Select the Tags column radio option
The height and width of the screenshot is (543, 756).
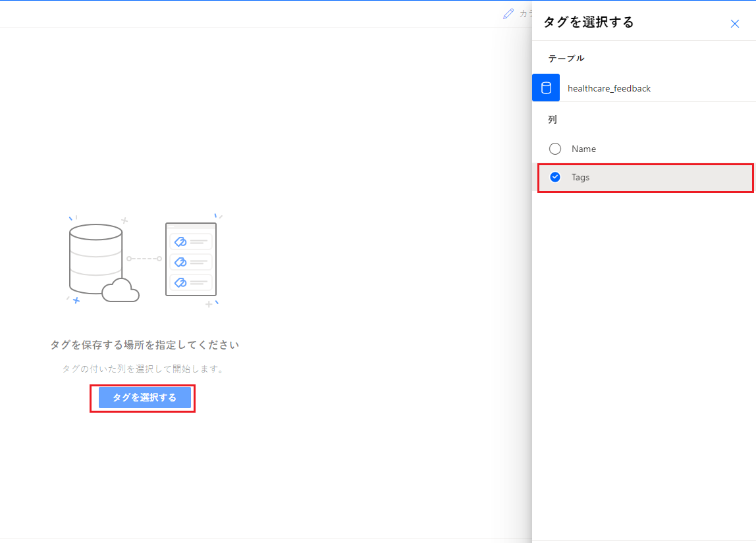coord(555,177)
